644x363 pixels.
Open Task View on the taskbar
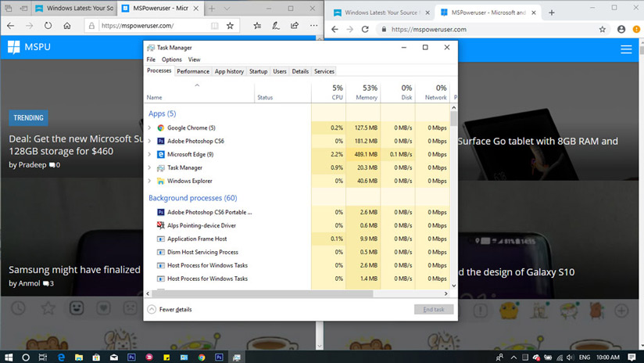[43, 358]
